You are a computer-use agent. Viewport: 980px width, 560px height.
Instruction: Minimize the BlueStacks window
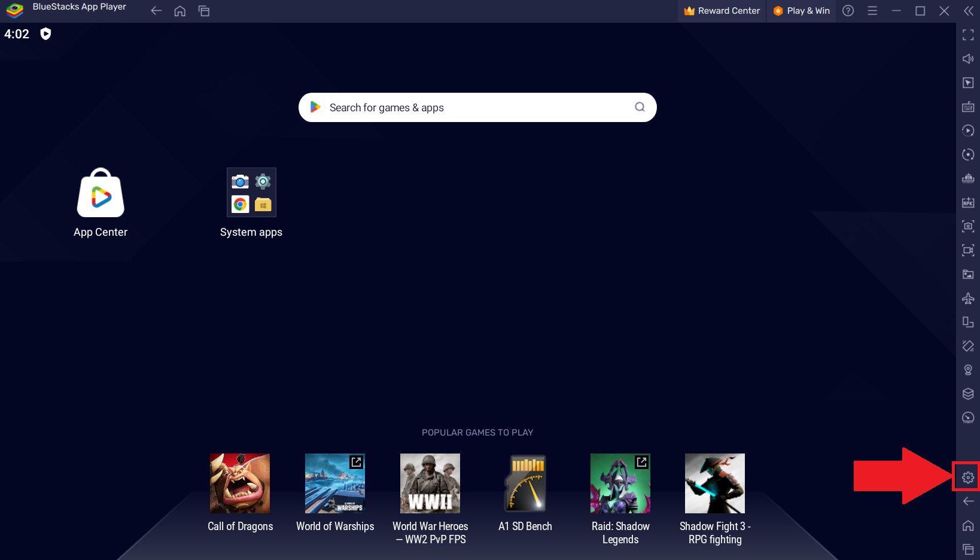(x=896, y=11)
